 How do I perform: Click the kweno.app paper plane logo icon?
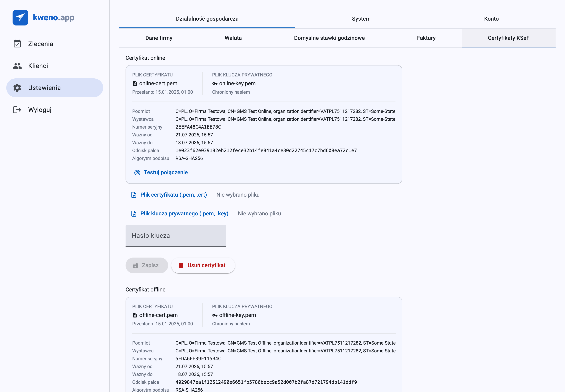(20, 18)
